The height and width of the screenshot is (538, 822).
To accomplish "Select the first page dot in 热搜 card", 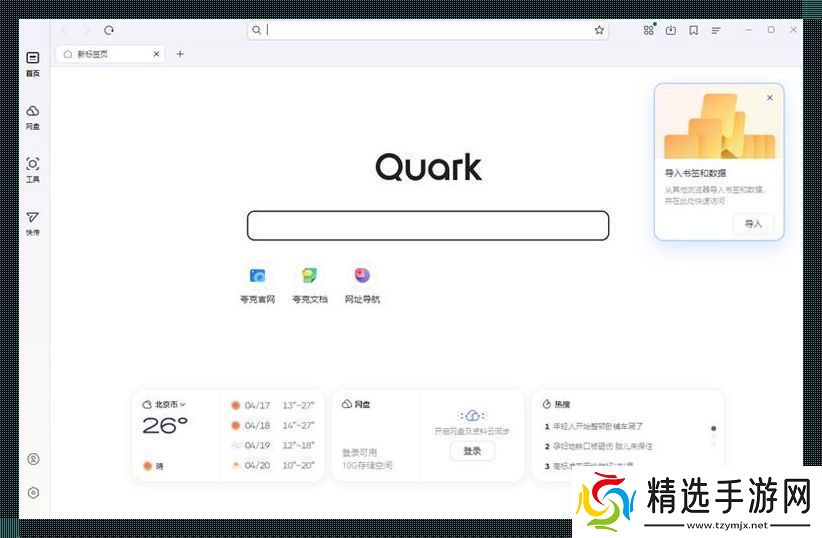I will [x=713, y=428].
